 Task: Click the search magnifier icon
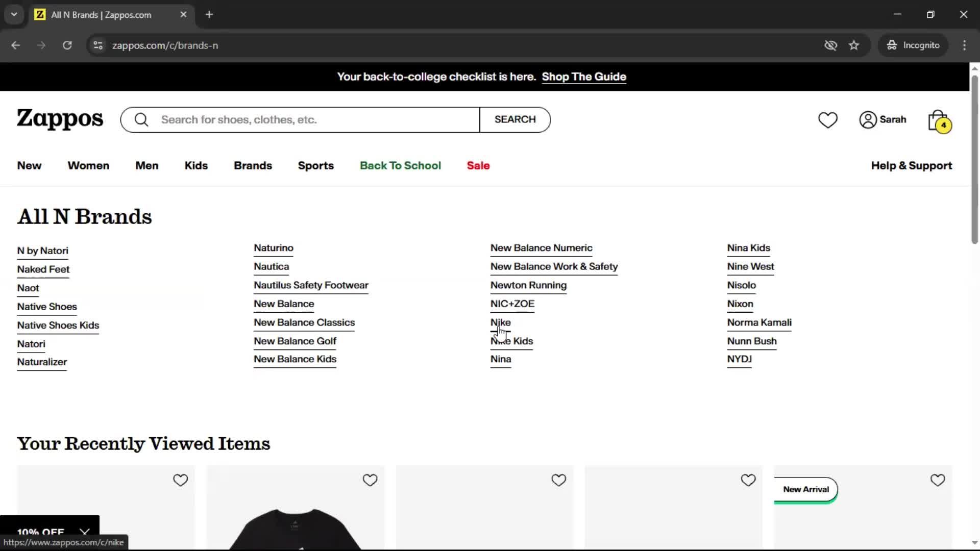point(141,120)
